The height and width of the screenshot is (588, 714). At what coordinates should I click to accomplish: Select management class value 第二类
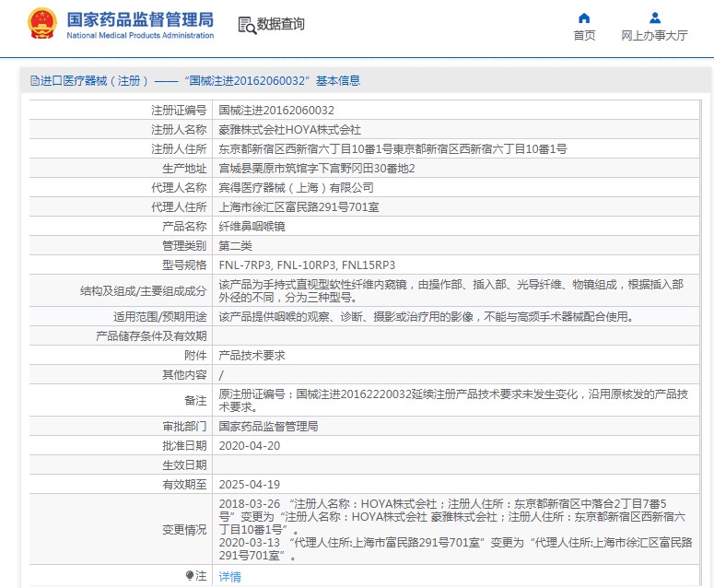[x=236, y=246]
